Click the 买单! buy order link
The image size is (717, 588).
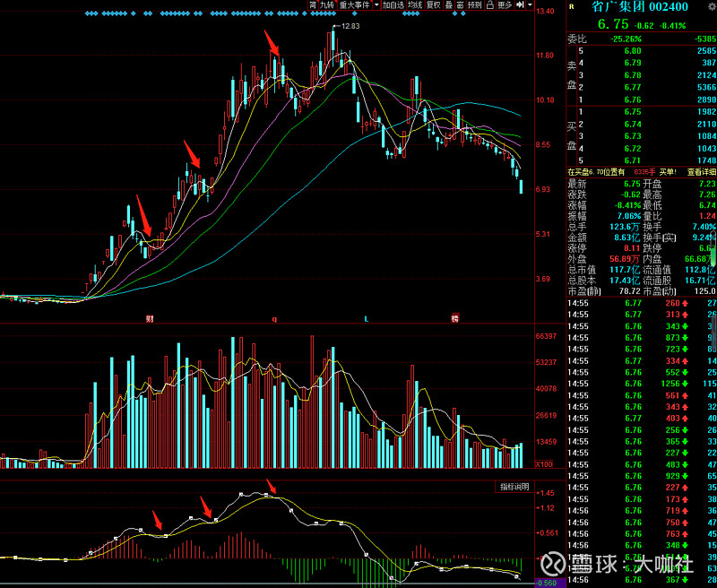[668, 172]
